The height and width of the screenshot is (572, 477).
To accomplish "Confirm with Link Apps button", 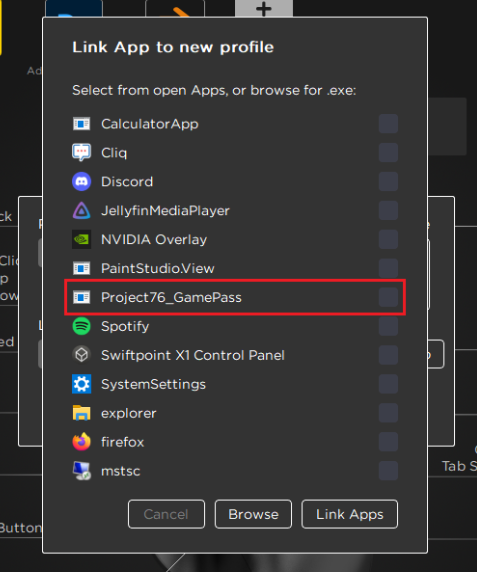I will tap(349, 514).
